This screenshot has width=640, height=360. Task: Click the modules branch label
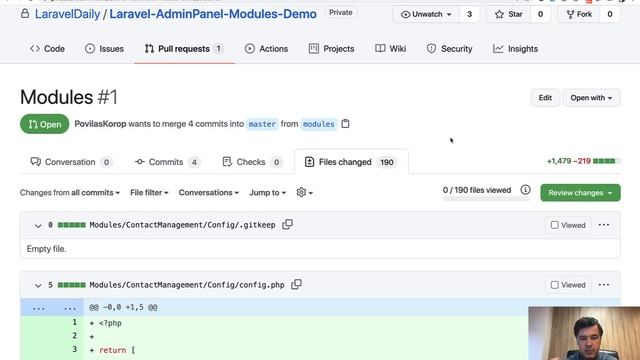pyautogui.click(x=318, y=124)
